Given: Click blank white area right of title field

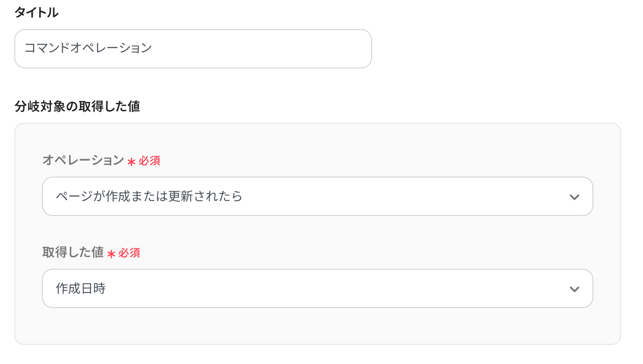Looking at the screenshot, I should click(x=492, y=49).
